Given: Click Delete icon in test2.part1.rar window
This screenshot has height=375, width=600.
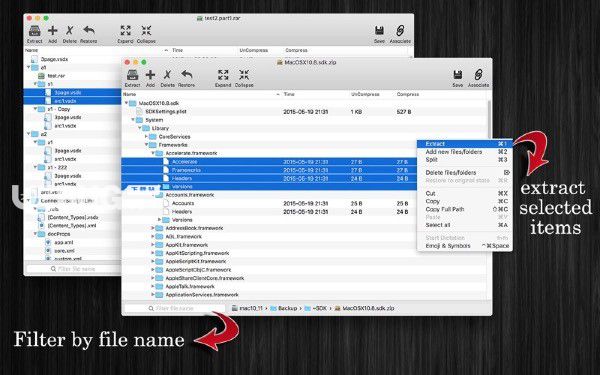Looking at the screenshot, I should (69, 31).
